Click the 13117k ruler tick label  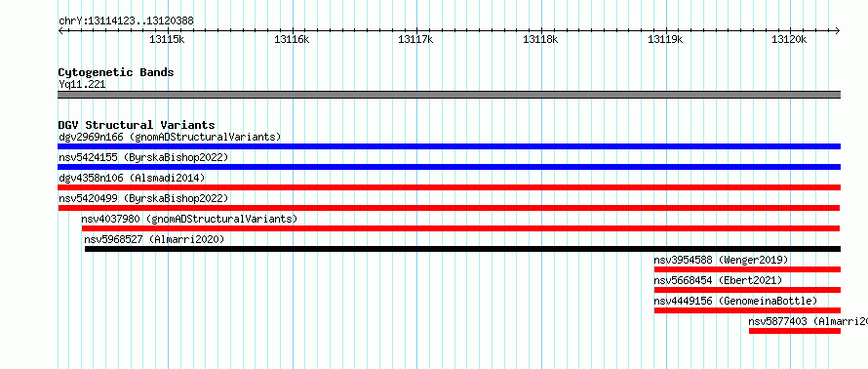415,40
